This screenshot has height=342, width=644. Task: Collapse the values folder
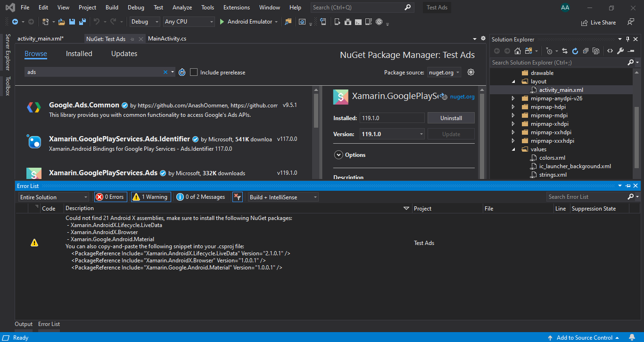pos(514,149)
